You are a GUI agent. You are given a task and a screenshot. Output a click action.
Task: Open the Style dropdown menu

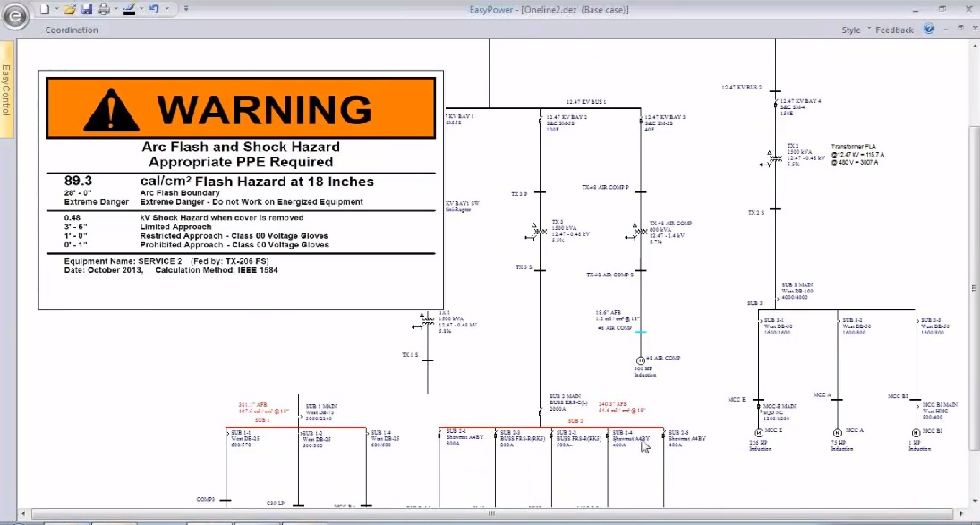[x=855, y=30]
